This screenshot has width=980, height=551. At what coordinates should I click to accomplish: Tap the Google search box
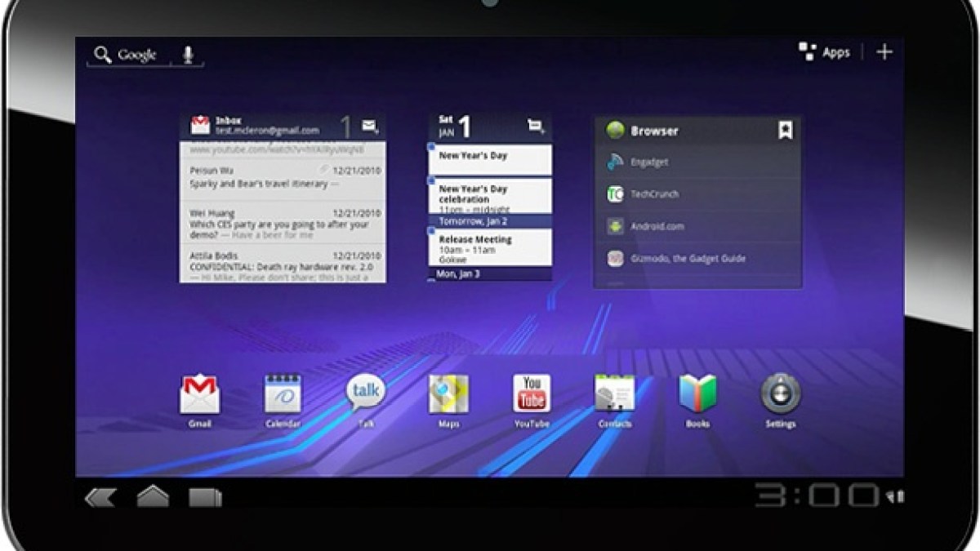(127, 55)
